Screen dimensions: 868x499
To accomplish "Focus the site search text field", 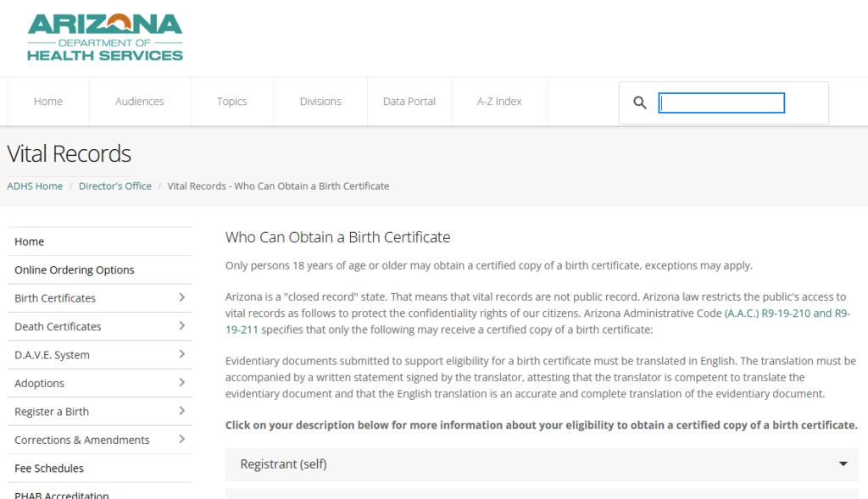I will [721, 103].
